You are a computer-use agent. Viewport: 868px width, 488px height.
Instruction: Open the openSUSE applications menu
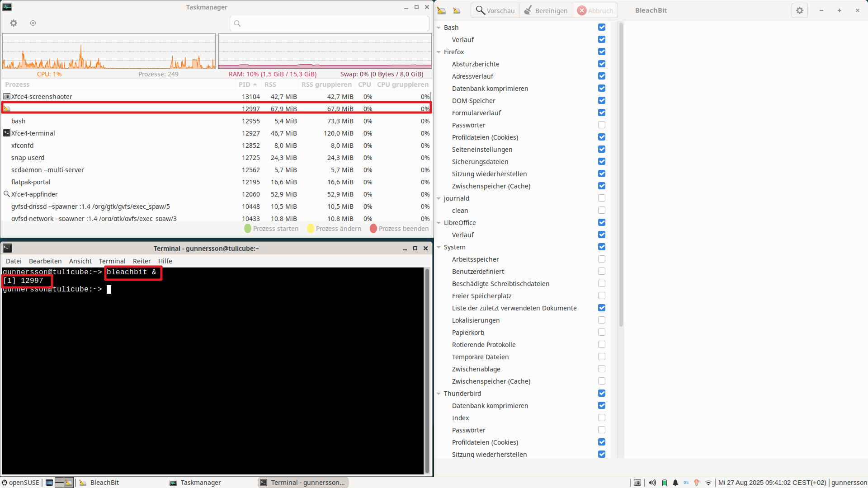[21, 483]
